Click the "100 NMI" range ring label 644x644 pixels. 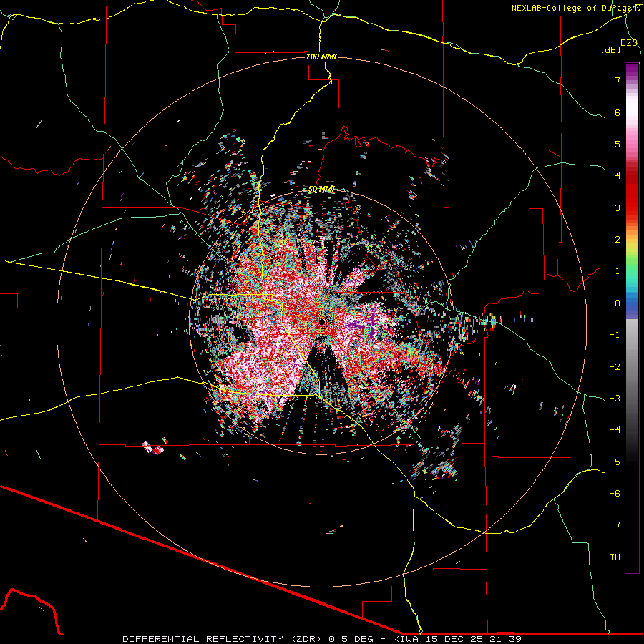point(321,57)
